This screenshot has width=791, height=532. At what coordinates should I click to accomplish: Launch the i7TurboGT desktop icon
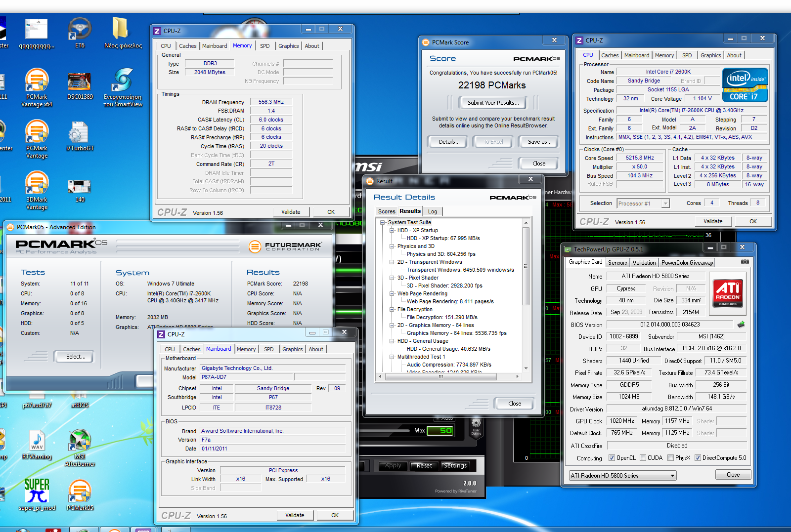click(x=80, y=137)
